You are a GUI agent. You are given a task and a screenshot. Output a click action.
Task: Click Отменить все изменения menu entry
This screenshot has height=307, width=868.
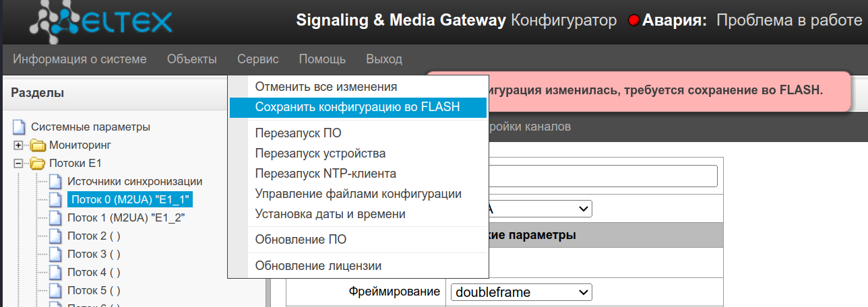click(x=325, y=87)
